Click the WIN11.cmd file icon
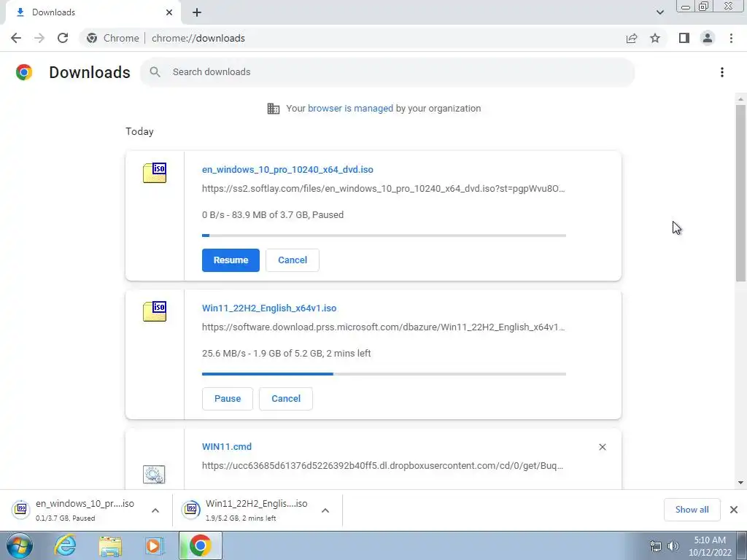The width and height of the screenshot is (747, 560). pos(154,474)
